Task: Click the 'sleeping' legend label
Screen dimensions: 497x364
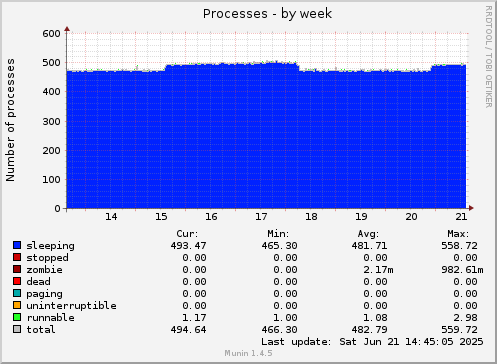Action: (50, 246)
